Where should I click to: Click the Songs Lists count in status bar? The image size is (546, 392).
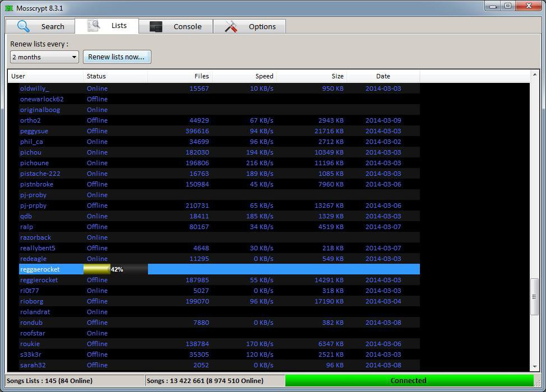[49, 381]
